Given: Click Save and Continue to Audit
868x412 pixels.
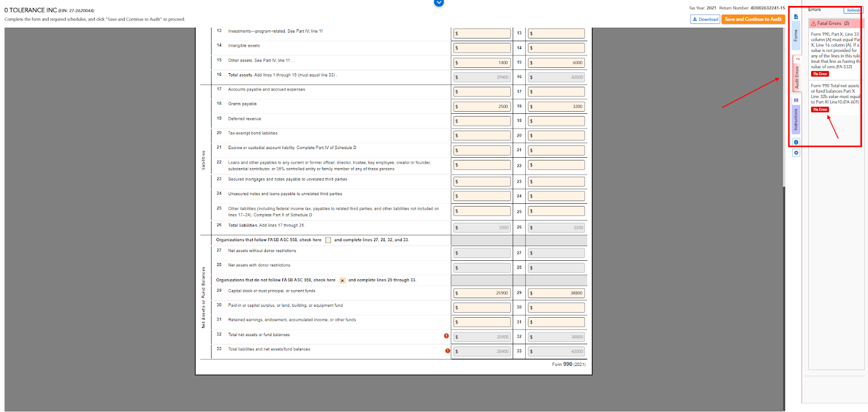Looking at the screenshot, I should click(x=753, y=19).
